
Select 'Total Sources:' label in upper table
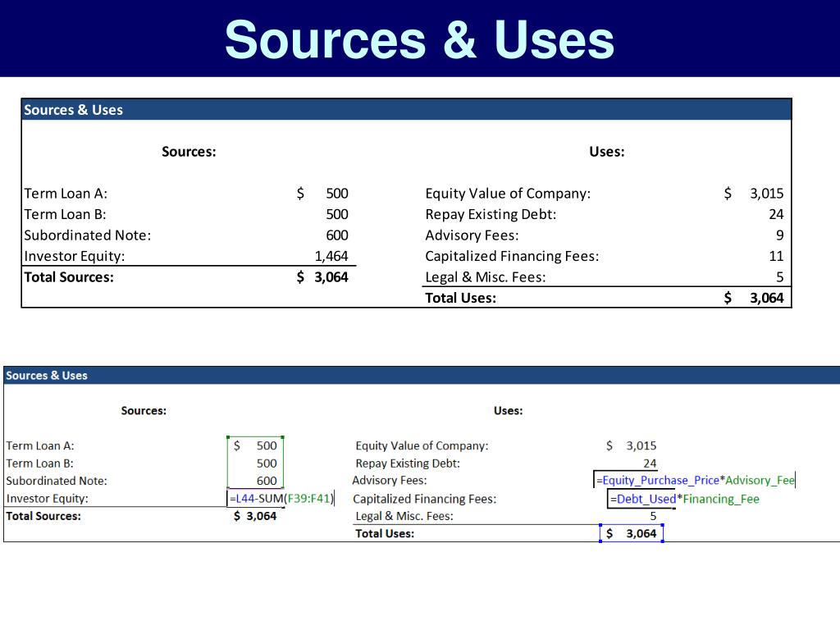pyautogui.click(x=69, y=277)
